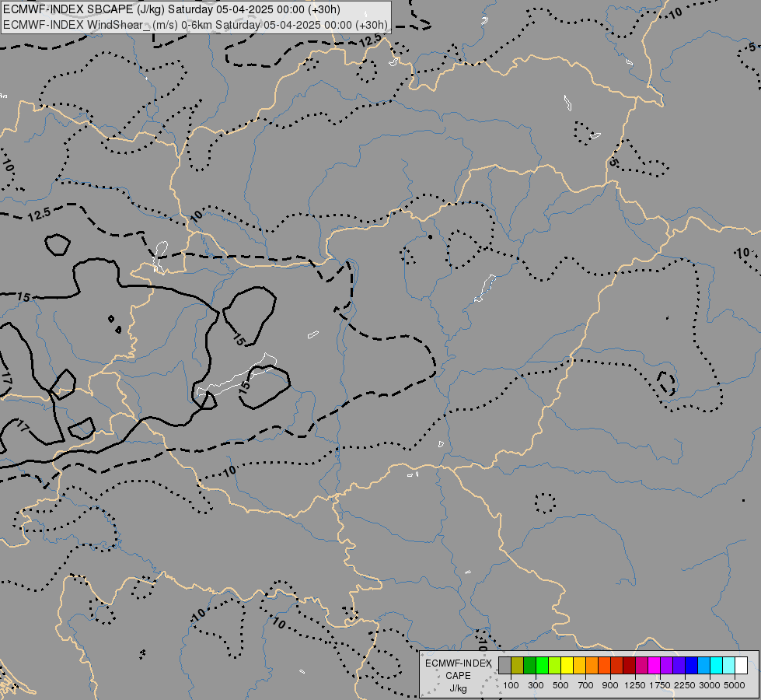Screen dimensions: 761x700
Task: Click the legend value 500
Action: click(560, 685)
